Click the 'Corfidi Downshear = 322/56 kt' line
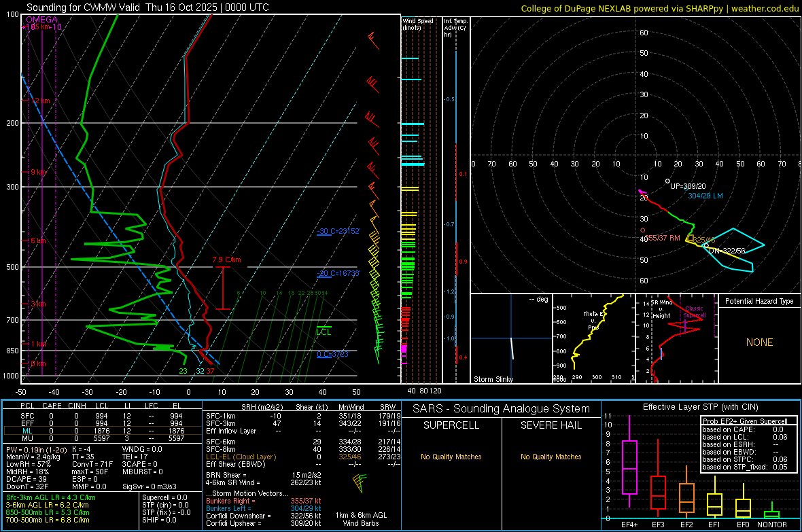Screen dimensions: 802x532 pos(264,516)
